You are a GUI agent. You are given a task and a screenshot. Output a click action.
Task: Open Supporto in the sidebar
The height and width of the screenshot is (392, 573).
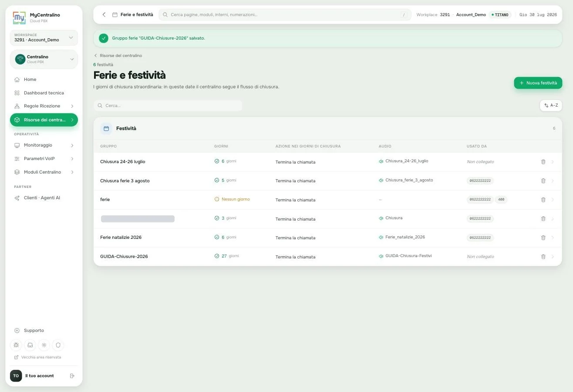click(x=44, y=331)
